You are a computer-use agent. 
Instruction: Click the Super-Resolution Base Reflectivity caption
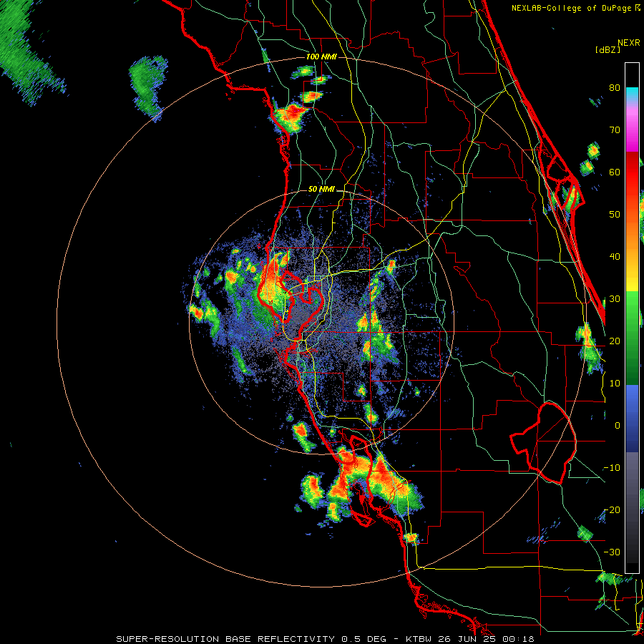pyautogui.click(x=325, y=639)
